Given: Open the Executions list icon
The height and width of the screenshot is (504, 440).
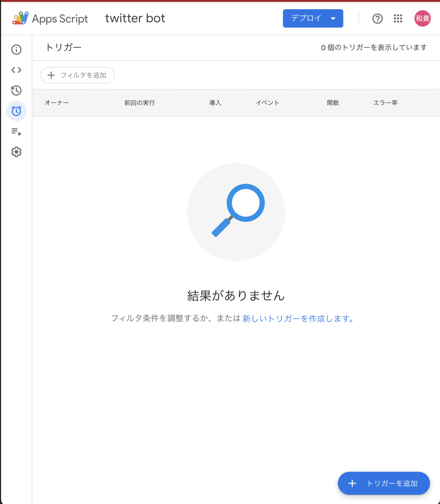Looking at the screenshot, I should pos(16,132).
